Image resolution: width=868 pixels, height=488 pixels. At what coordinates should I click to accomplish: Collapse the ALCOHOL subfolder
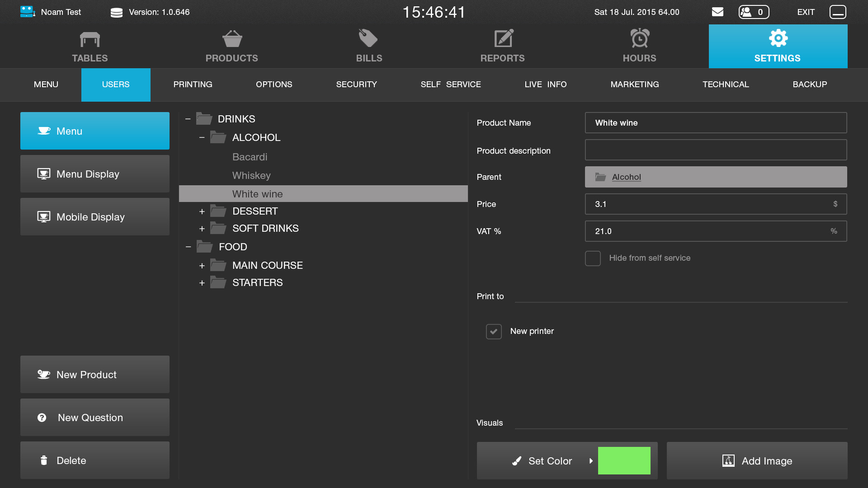(202, 138)
